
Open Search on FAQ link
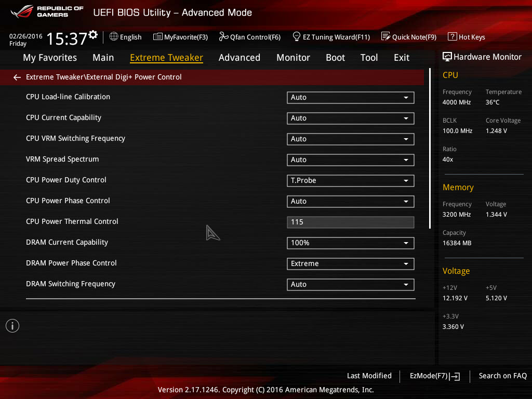click(502, 376)
